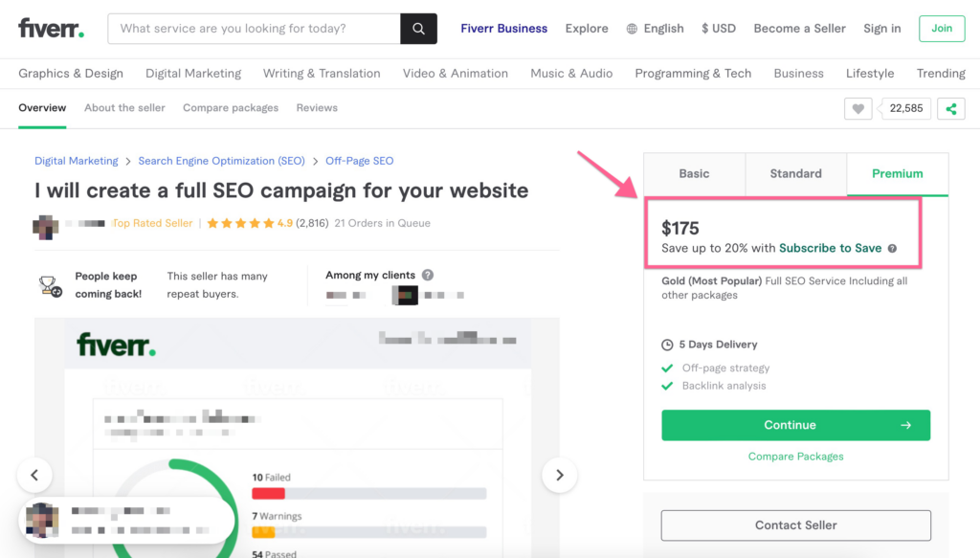This screenshot has height=558, width=980.
Task: Click the globe language icon
Action: click(x=632, y=29)
